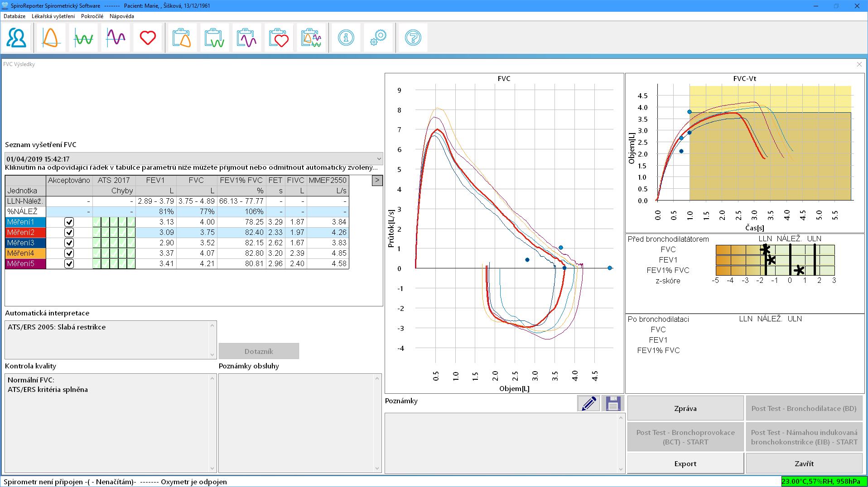The image size is (868, 487).
Task: Start Post Test Bronchodilatace (BD)
Action: tap(804, 408)
